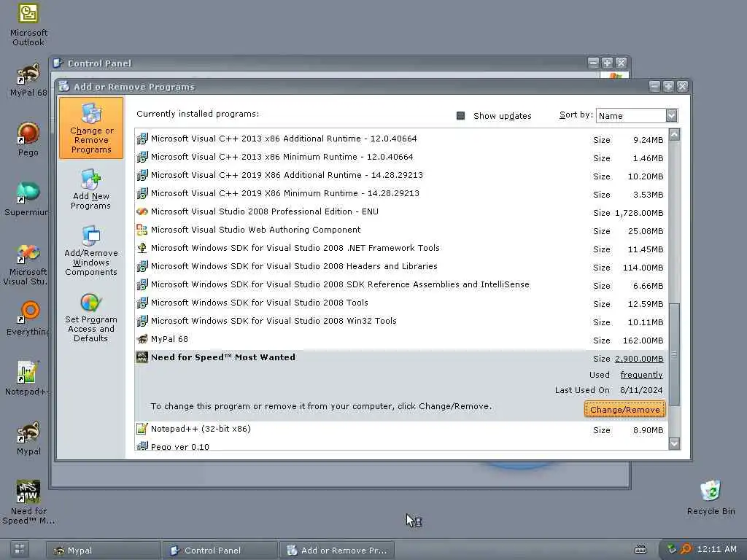Click 8/11/2024 last used date
The height and width of the screenshot is (560, 747).
point(641,390)
